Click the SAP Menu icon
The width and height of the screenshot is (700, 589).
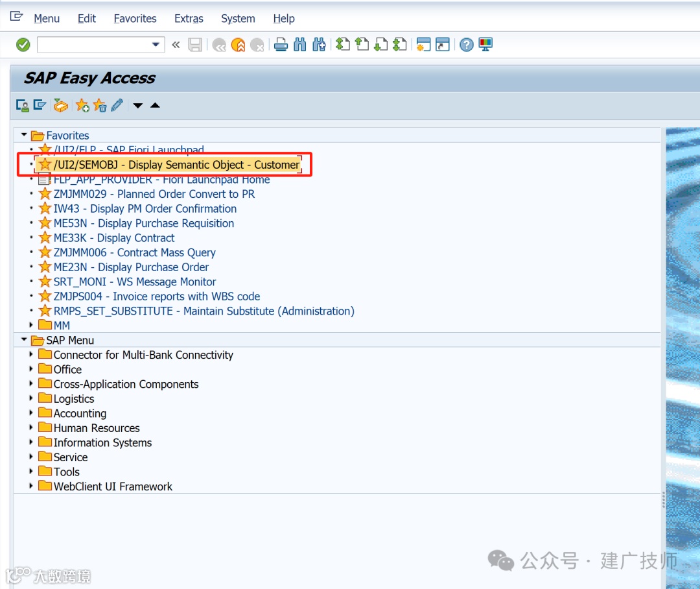click(40, 106)
